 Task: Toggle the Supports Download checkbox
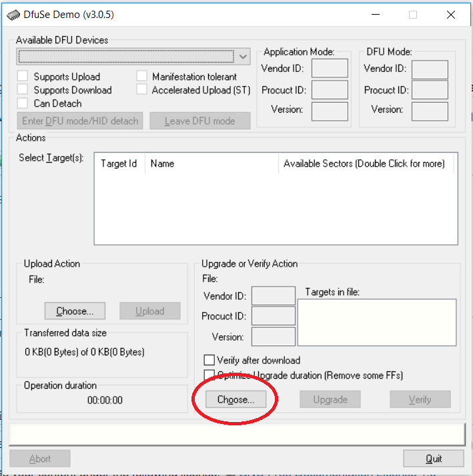point(23,90)
